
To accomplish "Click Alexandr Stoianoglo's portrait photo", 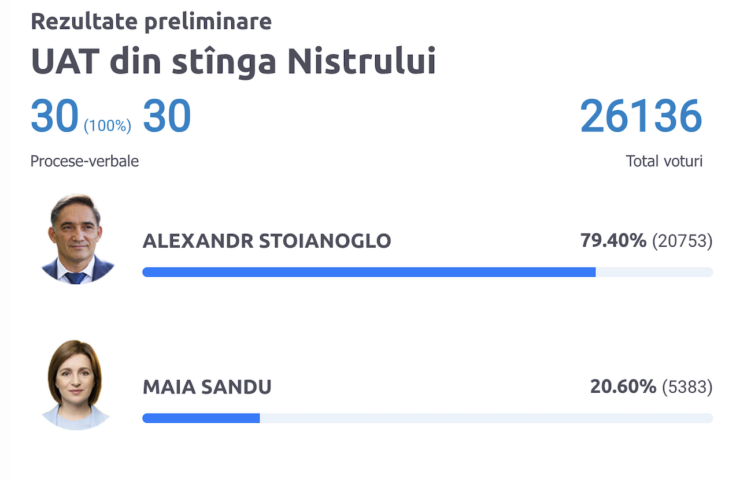I will [76, 239].
